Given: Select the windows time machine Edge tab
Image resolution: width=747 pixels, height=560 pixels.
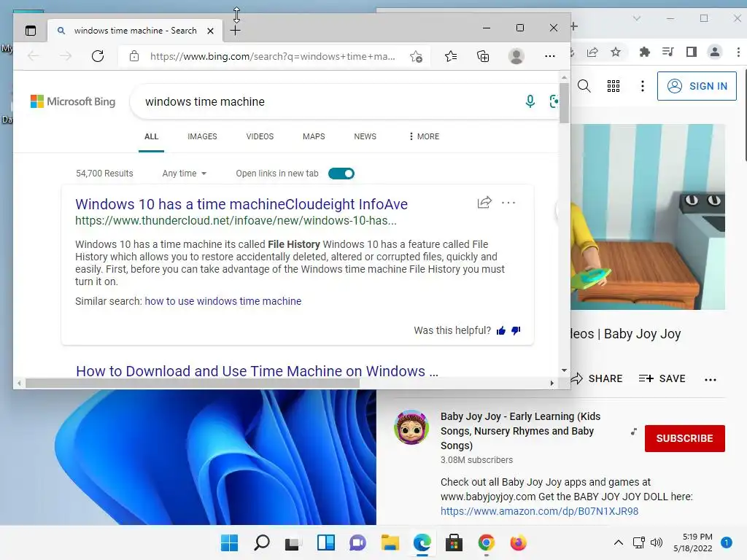Looking at the screenshot, I should point(135,31).
